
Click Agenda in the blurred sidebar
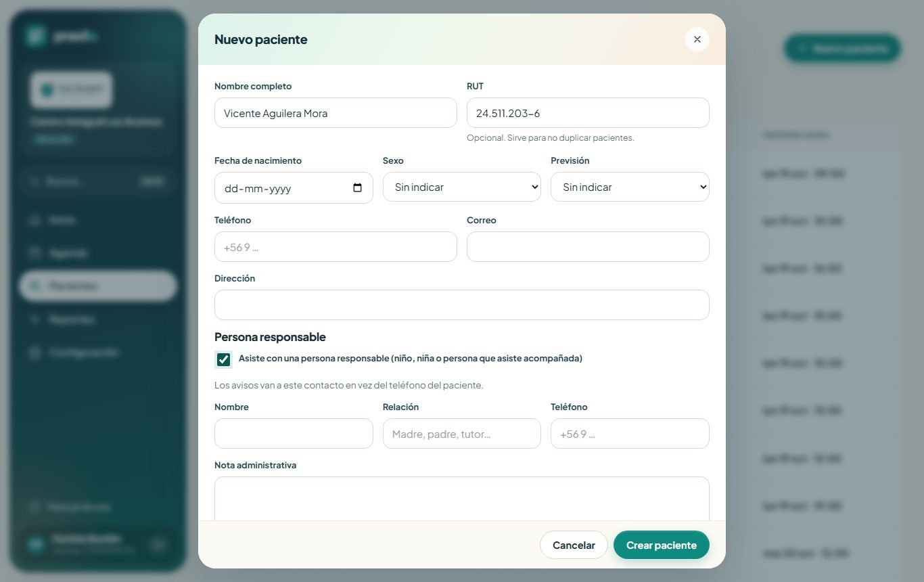click(x=98, y=253)
